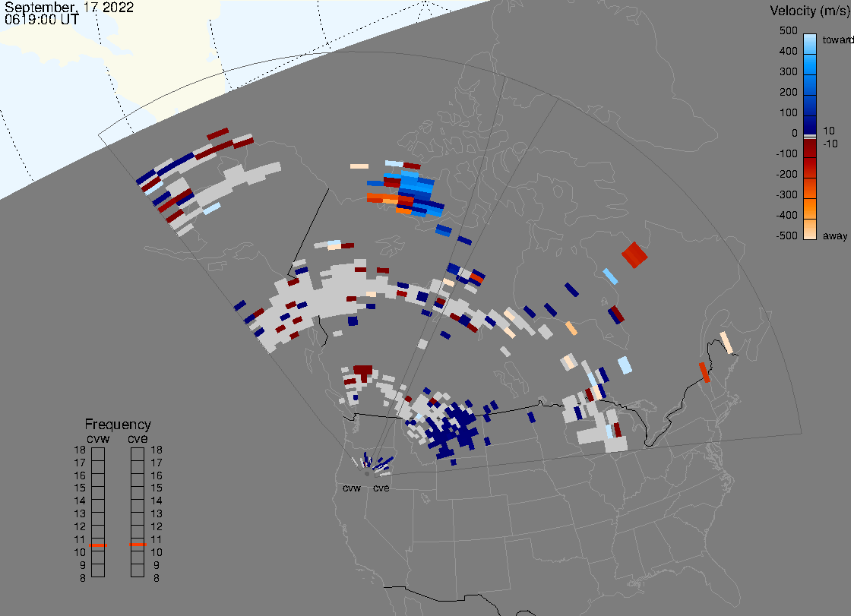
Task: Click the dark red square echo over British Columbia
Action: [x=362, y=371]
